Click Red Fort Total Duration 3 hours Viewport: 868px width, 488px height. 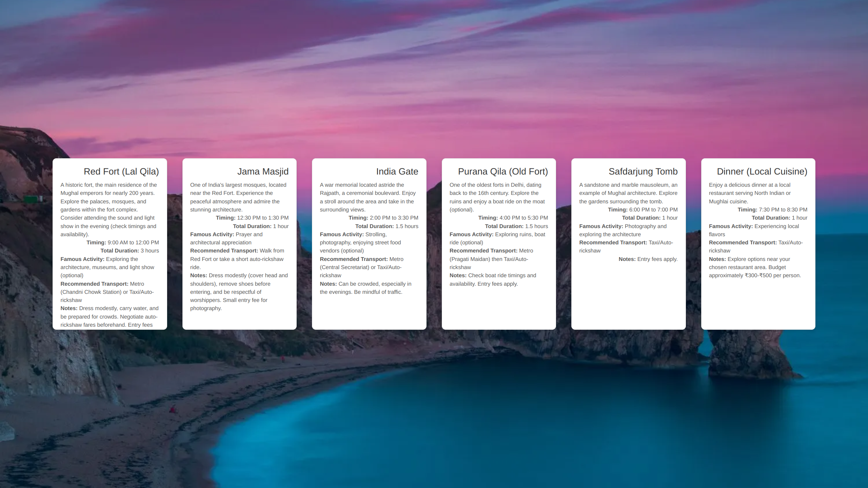pyautogui.click(x=130, y=250)
